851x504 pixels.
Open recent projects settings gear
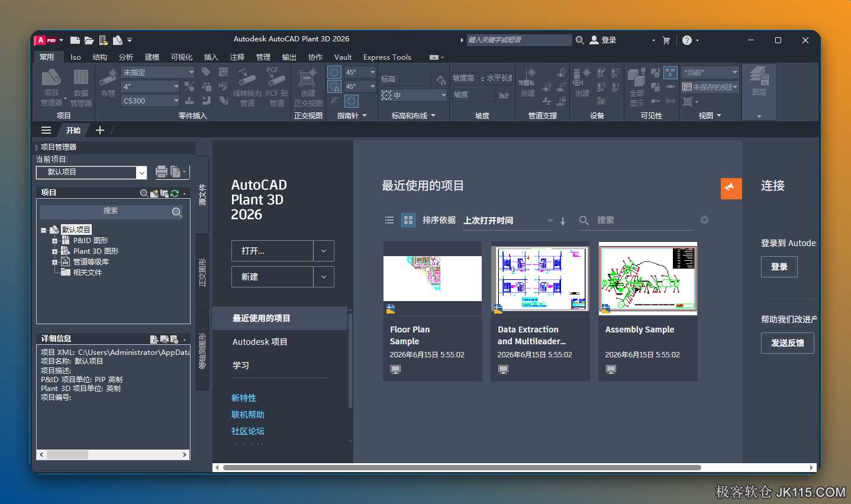(704, 219)
